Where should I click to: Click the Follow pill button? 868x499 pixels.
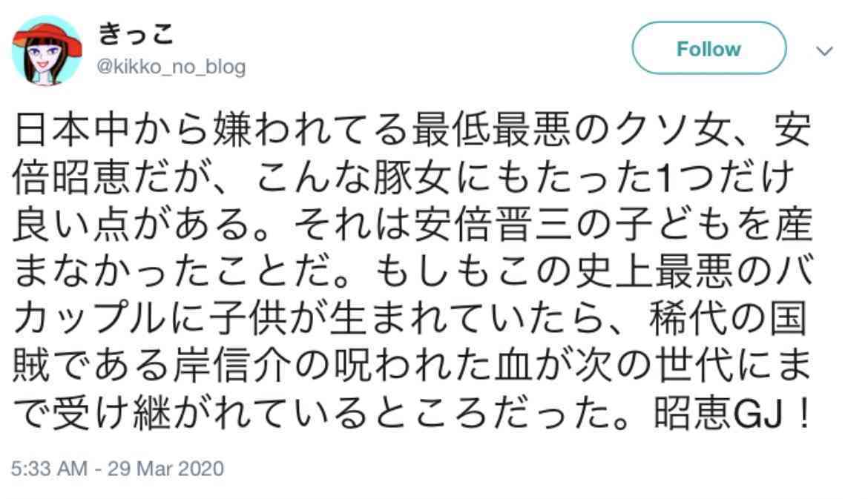[x=708, y=49]
